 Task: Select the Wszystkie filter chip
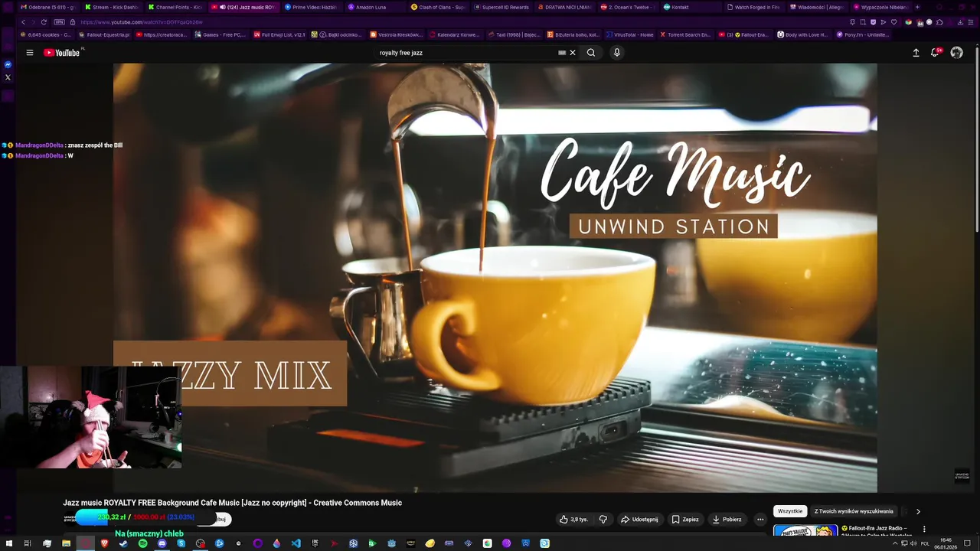[x=790, y=511]
